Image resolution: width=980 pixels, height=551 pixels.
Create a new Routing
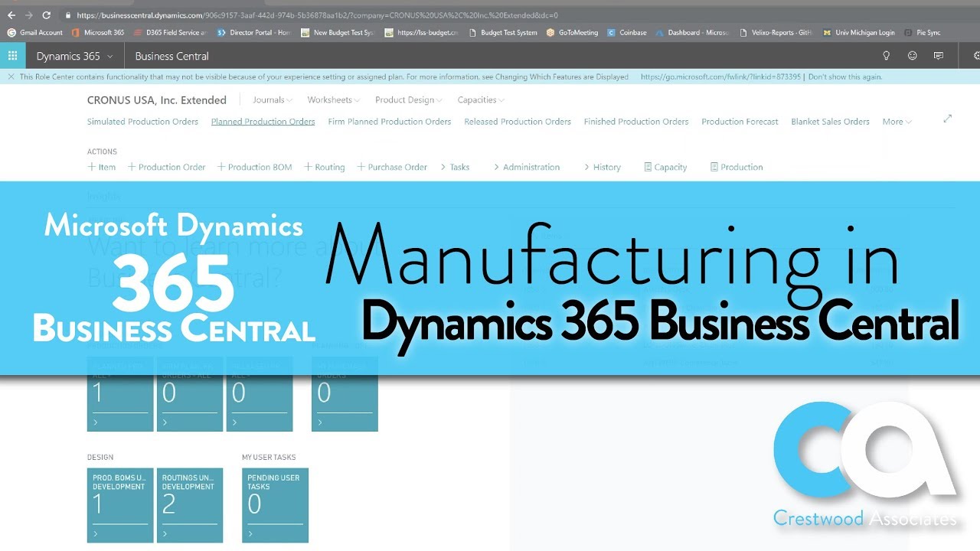point(324,167)
